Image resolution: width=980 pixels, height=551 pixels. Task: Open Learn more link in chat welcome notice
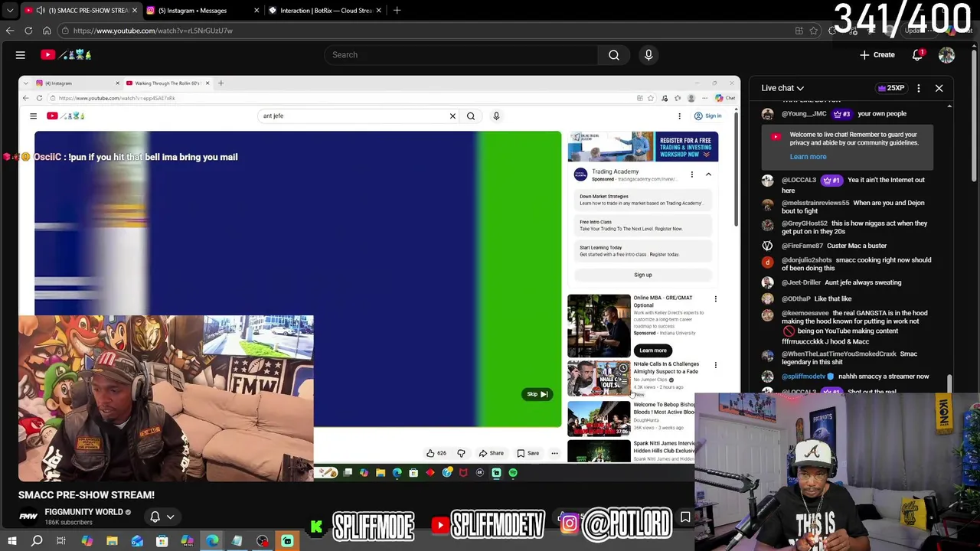point(808,157)
